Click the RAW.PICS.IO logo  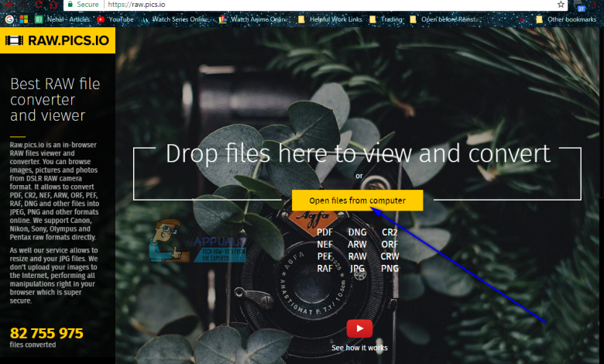57,40
